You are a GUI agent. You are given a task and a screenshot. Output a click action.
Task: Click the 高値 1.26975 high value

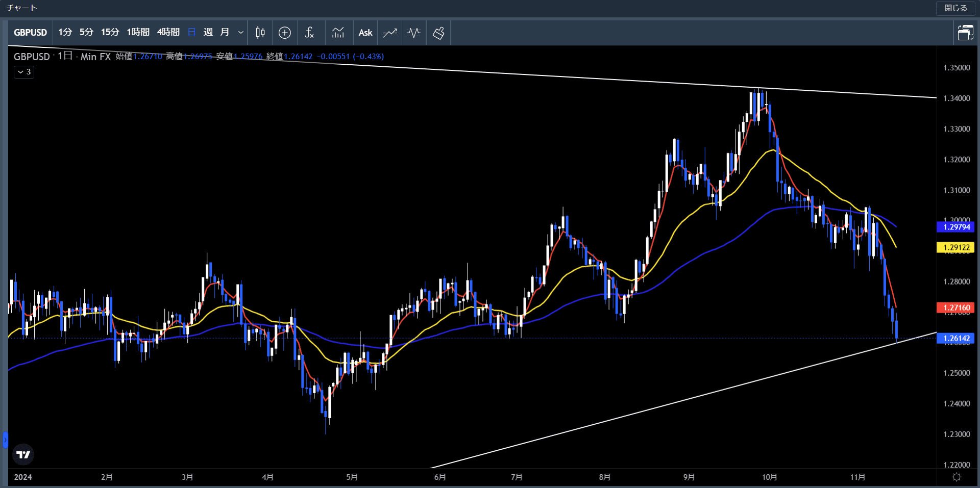pyautogui.click(x=189, y=57)
